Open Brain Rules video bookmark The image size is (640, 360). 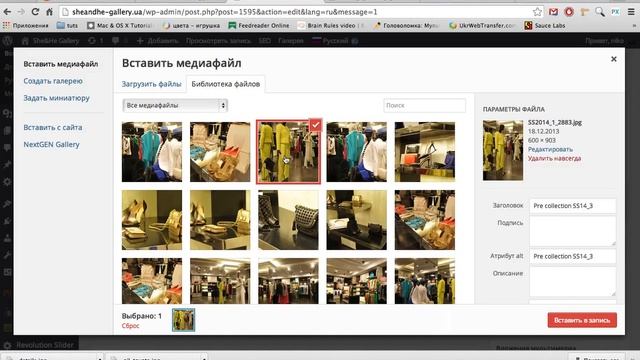pos(330,25)
